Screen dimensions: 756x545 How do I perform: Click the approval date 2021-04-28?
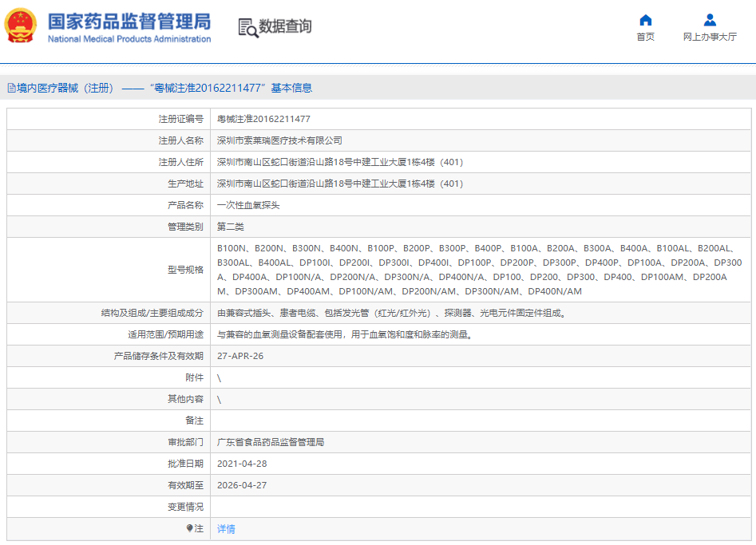point(242,464)
